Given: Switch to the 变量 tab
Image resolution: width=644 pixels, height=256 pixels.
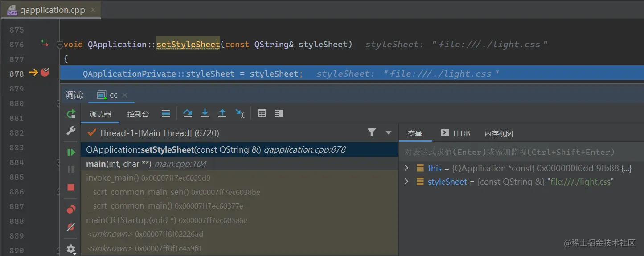Looking at the screenshot, I should [x=415, y=133].
